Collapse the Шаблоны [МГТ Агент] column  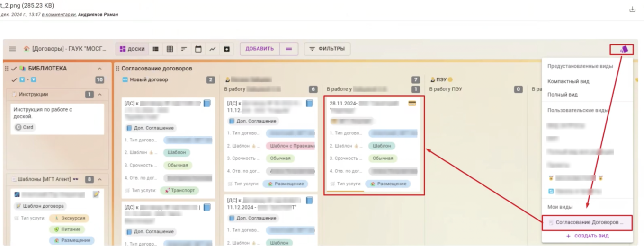tap(100, 179)
